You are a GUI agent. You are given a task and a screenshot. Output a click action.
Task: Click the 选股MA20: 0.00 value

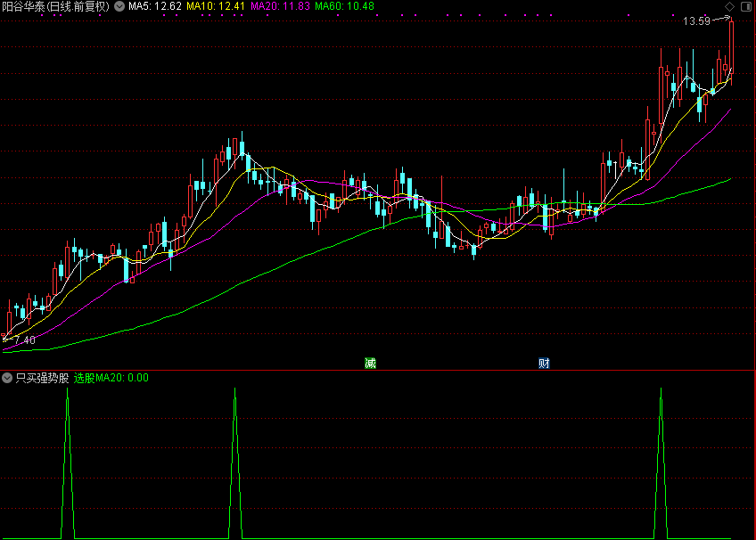111,378
